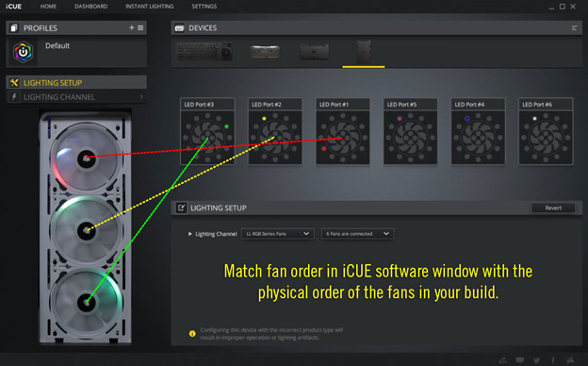The image size is (588, 366).
Task: Open the INSTANT LIGHTING menu
Action: 150,7
